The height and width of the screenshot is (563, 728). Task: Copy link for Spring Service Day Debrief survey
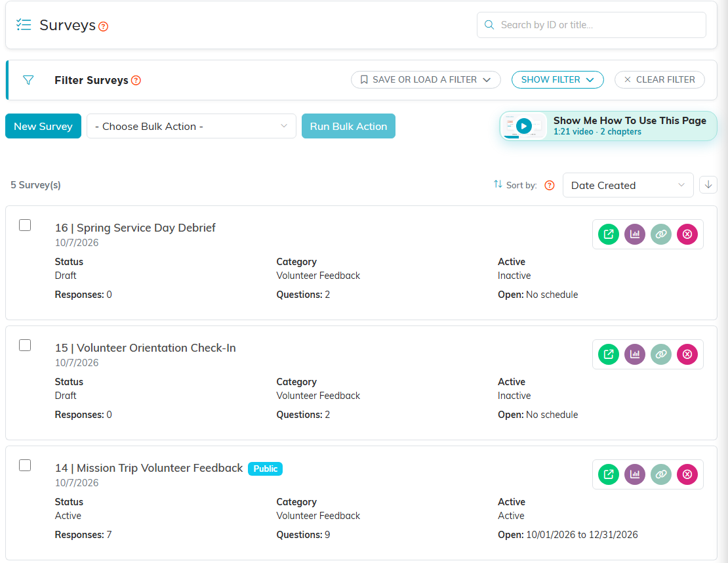[x=661, y=234]
